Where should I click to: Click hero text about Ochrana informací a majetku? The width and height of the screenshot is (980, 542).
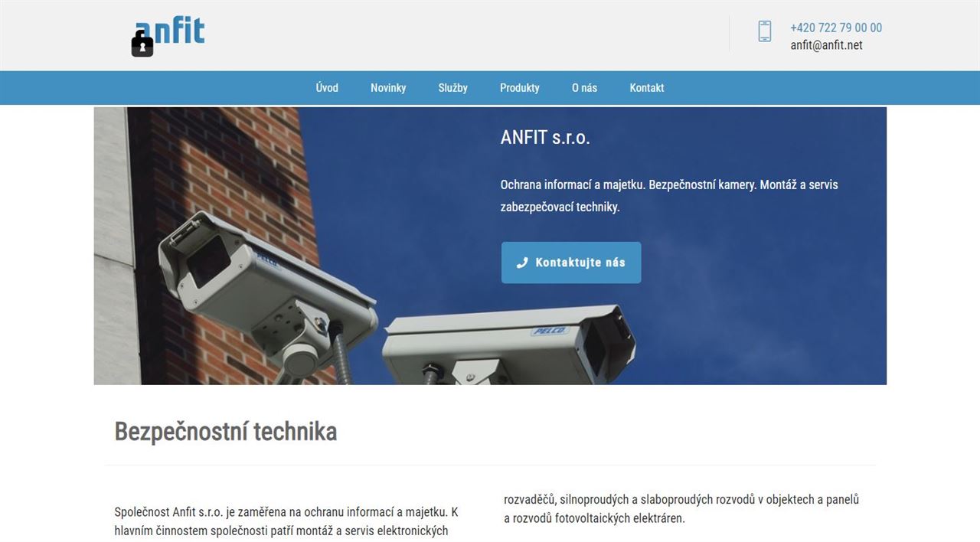669,196
